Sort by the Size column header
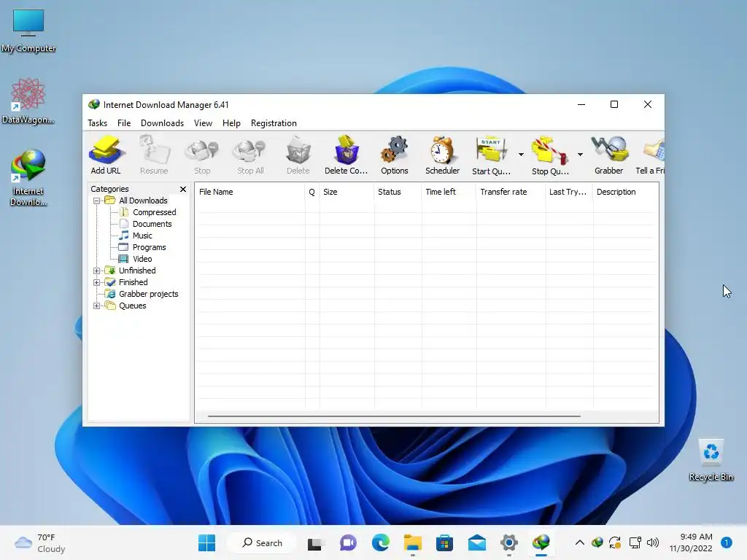Screen dimensions: 747x560 347,192
